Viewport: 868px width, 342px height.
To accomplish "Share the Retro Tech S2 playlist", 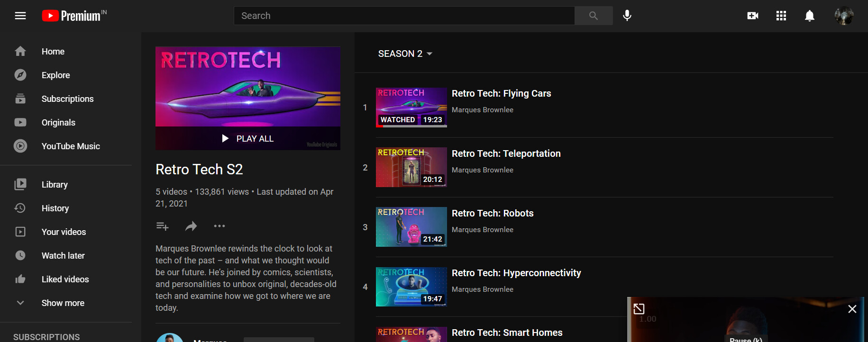I will click(x=191, y=226).
